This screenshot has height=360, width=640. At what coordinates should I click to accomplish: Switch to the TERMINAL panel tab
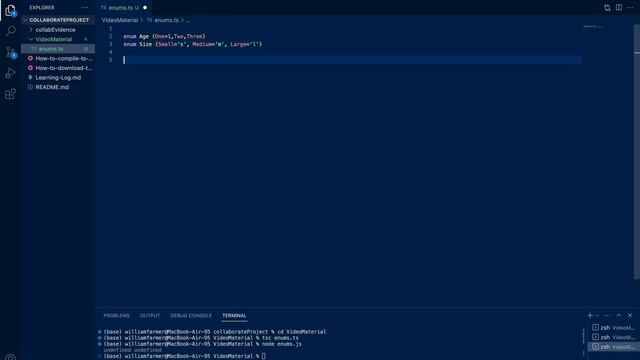tap(234, 316)
